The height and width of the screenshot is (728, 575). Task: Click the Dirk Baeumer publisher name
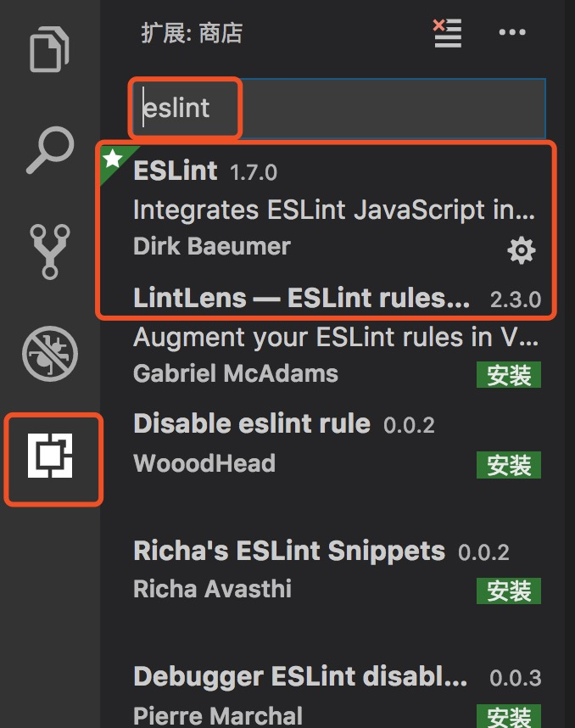click(212, 247)
